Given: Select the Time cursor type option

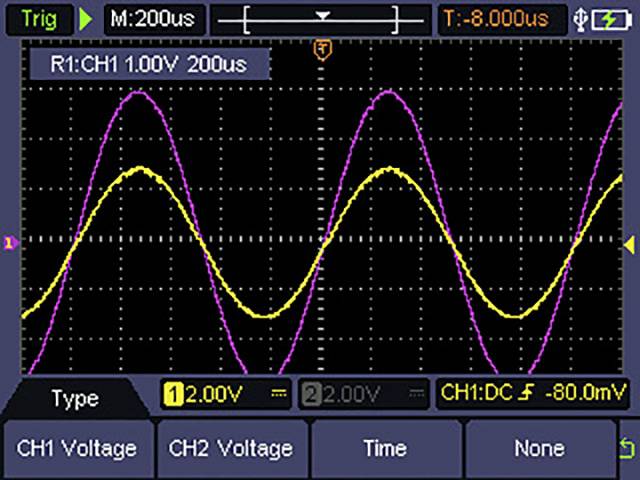Looking at the screenshot, I should point(385,449).
